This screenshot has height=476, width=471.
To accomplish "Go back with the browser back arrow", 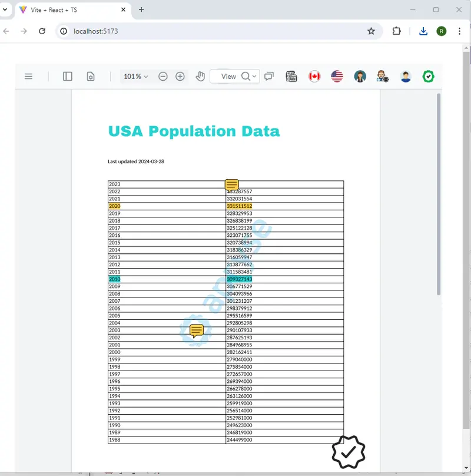I will (6, 31).
